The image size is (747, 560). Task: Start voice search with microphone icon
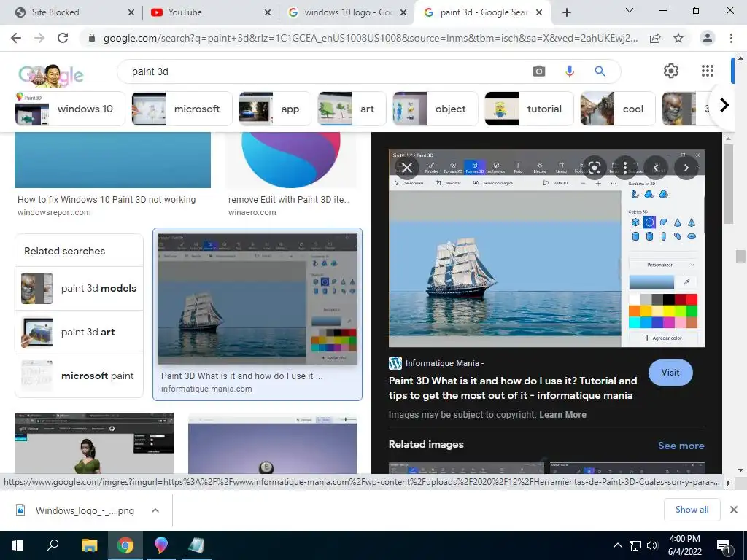(x=569, y=71)
